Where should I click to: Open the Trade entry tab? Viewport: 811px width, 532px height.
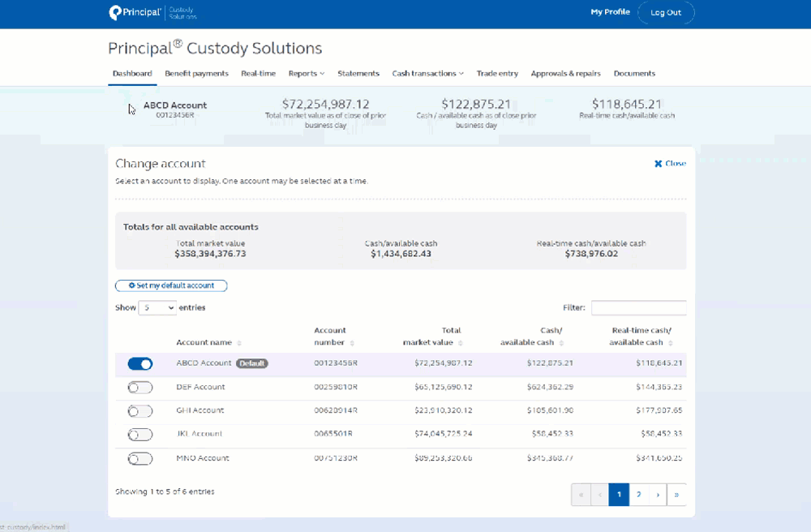497,73
